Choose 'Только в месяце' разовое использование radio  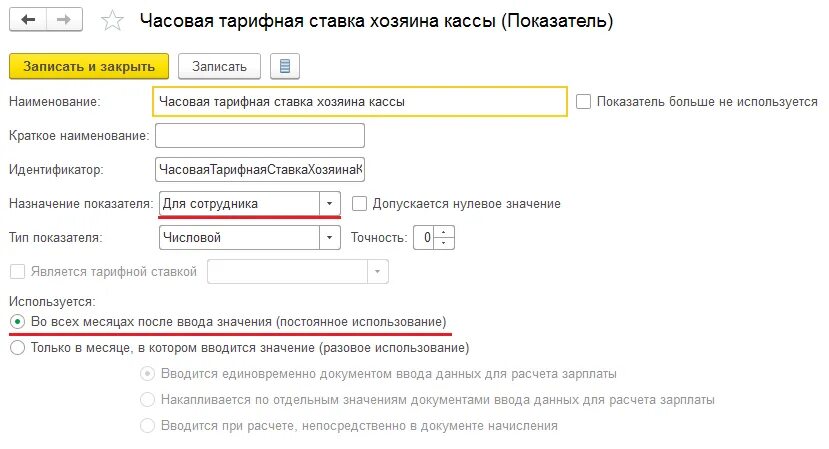[x=17, y=347]
